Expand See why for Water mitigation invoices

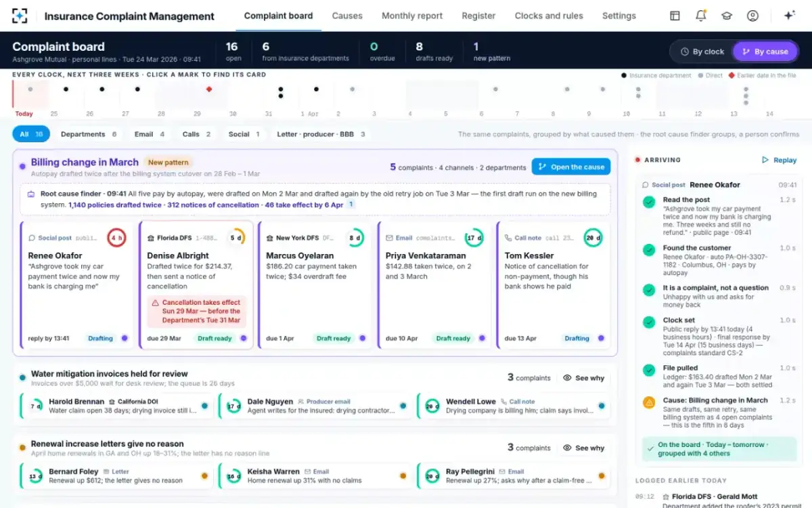583,378
